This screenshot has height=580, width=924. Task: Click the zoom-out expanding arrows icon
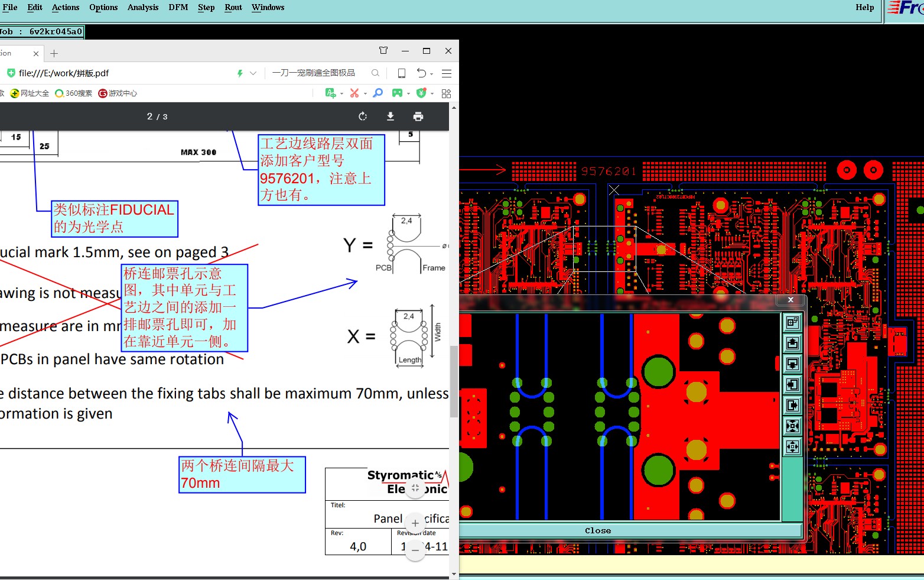pyautogui.click(x=792, y=446)
